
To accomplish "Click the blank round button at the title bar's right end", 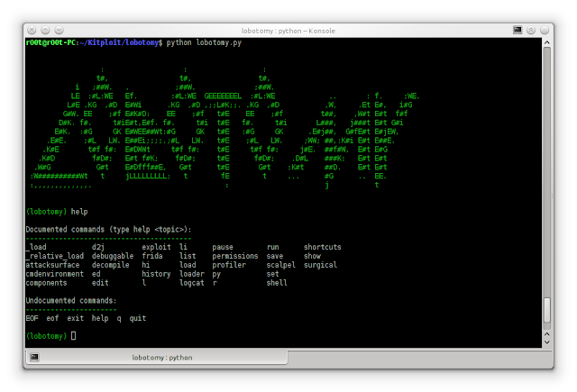I will [x=545, y=30].
